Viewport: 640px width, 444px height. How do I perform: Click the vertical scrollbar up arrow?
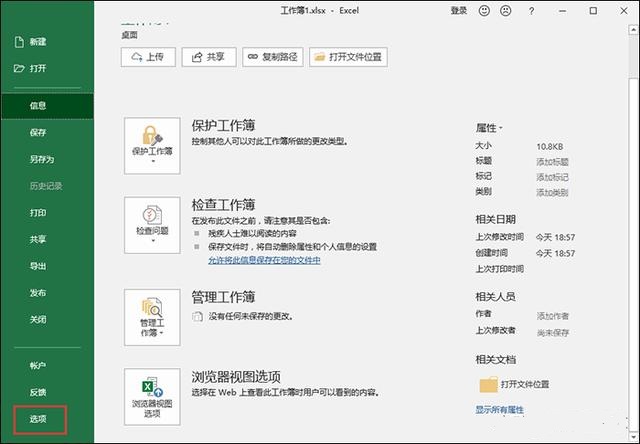[633, 29]
